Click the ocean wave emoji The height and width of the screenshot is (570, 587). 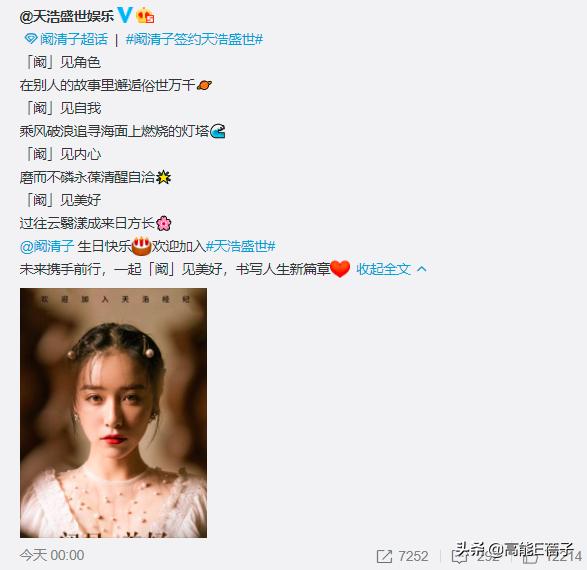pos(218,131)
